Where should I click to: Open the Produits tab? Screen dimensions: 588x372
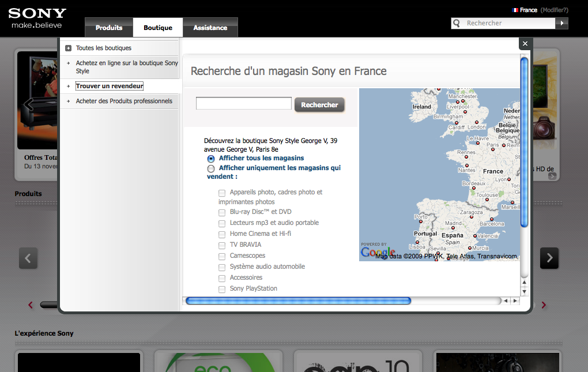(109, 27)
